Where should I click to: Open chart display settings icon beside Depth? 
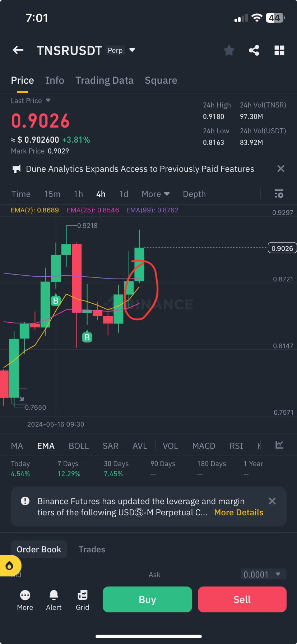tap(279, 194)
